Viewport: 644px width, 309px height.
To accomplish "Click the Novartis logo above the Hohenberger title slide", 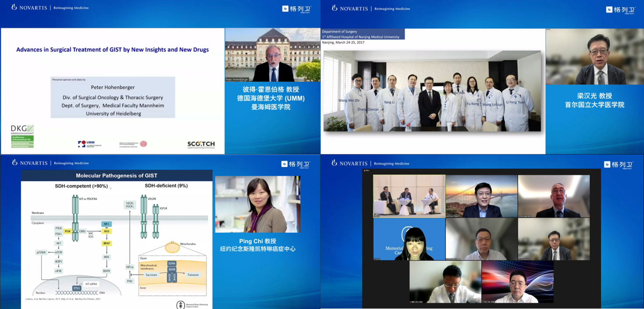I will click(50, 7).
